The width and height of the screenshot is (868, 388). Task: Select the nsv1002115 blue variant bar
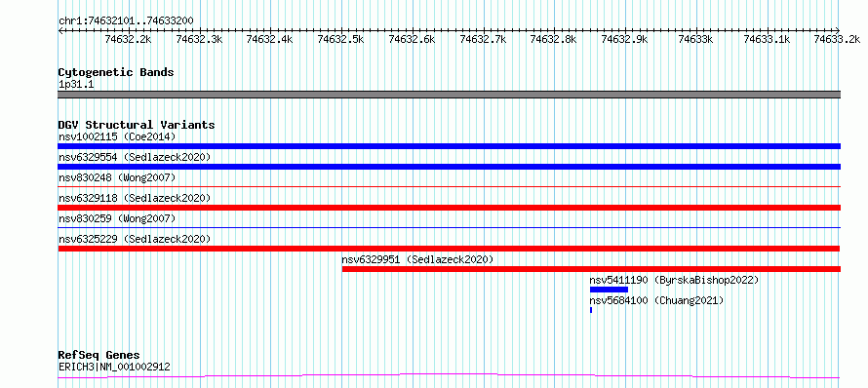(x=450, y=146)
